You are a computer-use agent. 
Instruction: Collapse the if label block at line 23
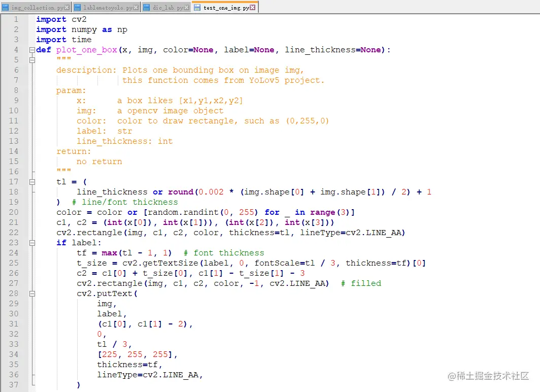pyautogui.click(x=32, y=243)
